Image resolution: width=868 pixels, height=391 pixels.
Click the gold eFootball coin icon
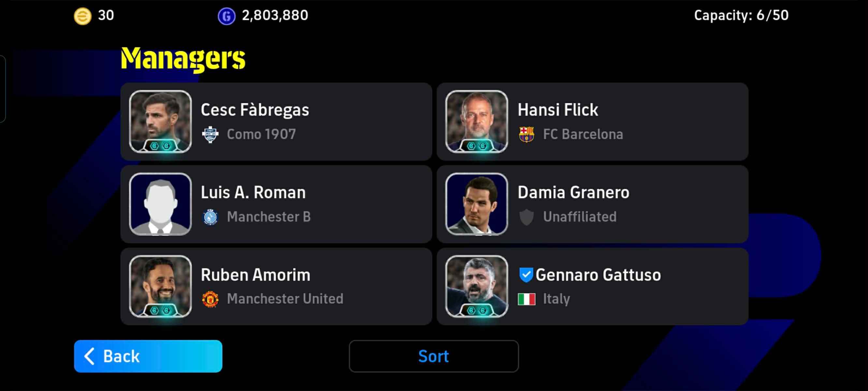[x=82, y=16]
